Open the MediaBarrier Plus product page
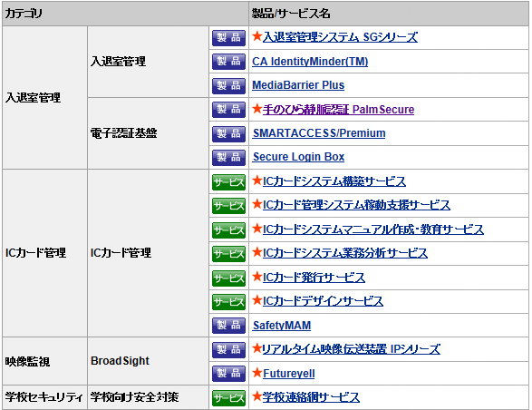Screen dimensions: 532x410 tap(298, 85)
